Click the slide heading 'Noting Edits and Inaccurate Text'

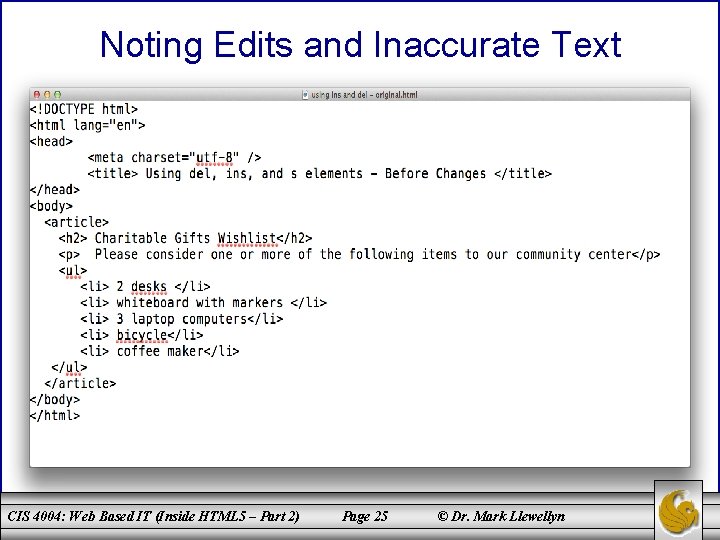[360, 45]
